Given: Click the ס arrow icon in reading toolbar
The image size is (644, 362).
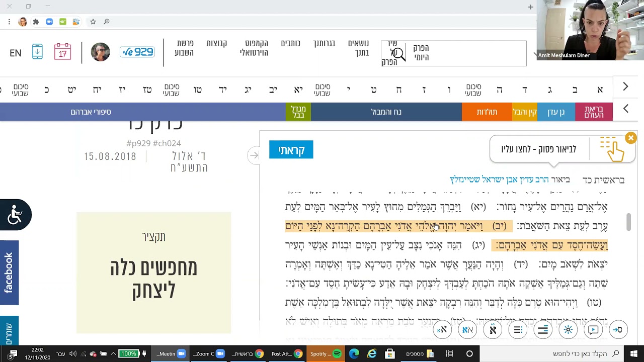Looking at the screenshot, I should [617, 330].
